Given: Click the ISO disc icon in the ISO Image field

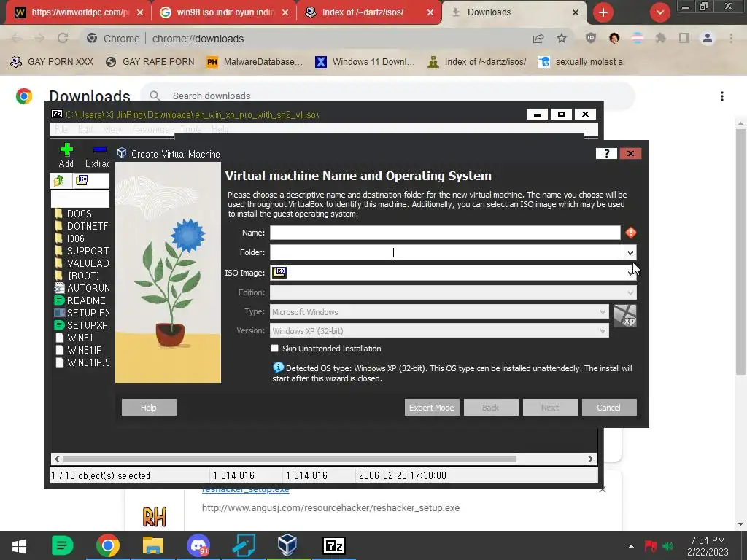Looking at the screenshot, I should (x=279, y=273).
